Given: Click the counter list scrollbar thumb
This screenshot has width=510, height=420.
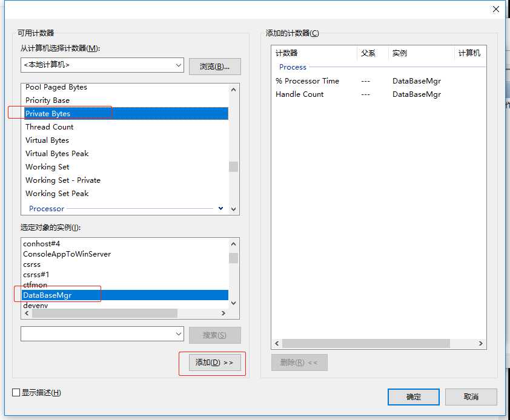Looking at the screenshot, I should pyautogui.click(x=234, y=167).
